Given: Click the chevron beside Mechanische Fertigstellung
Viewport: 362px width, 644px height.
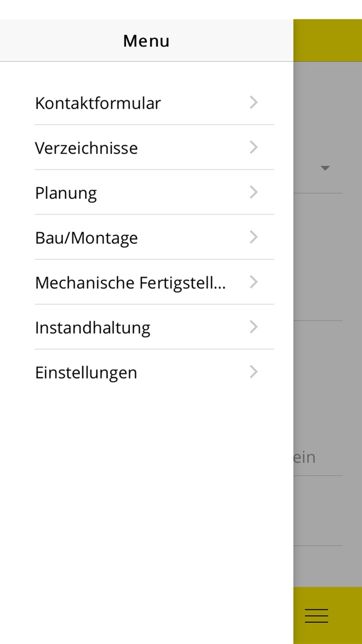Looking at the screenshot, I should click(x=253, y=282).
